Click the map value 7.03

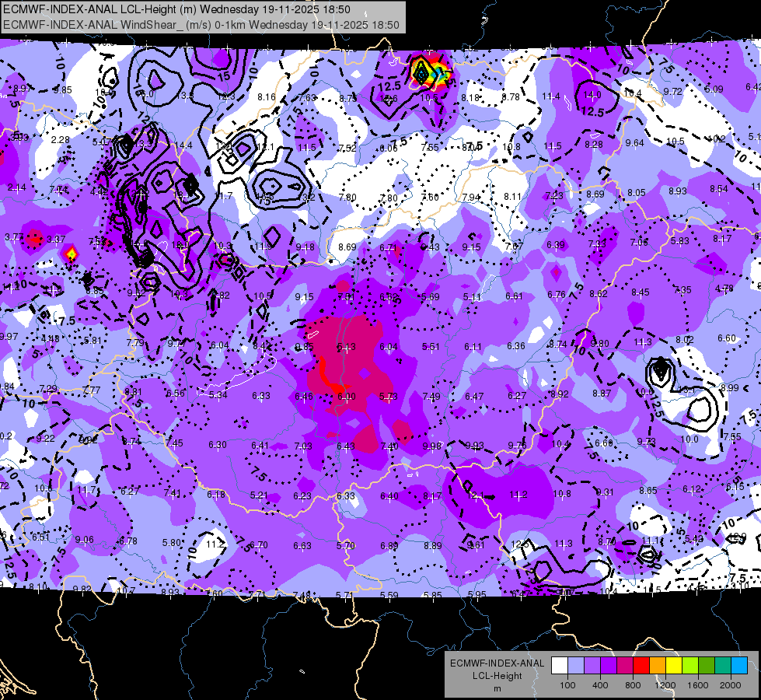tap(303, 446)
